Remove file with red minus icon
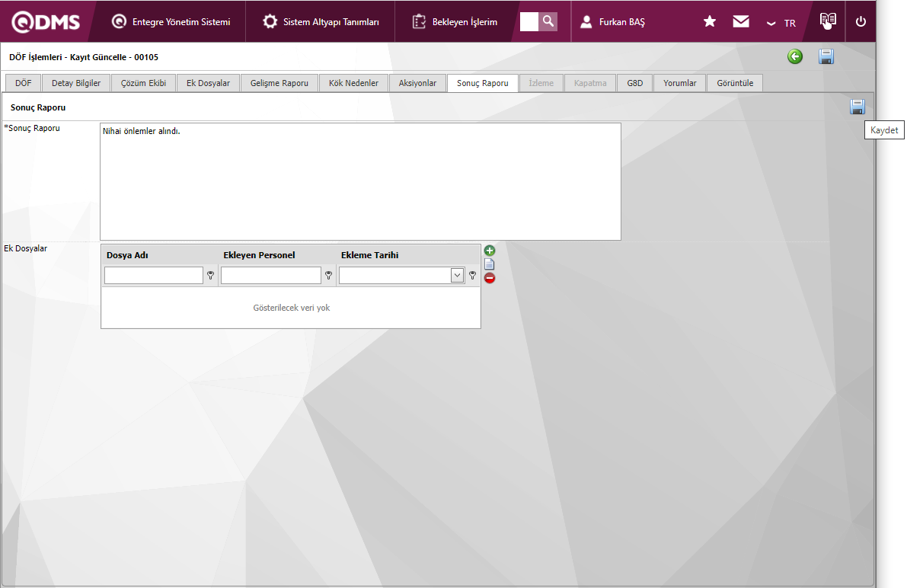Screen dimensions: 907x588 pos(490,278)
